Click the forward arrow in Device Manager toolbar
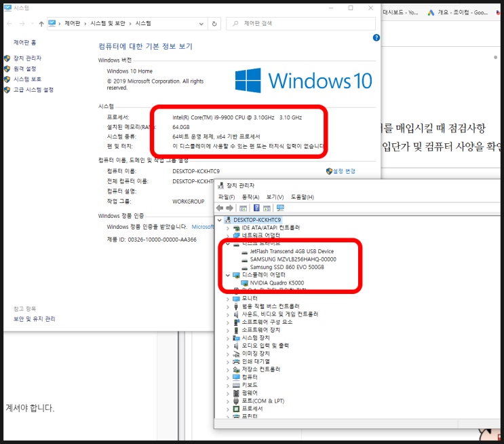The height and width of the screenshot is (444, 504). (x=229, y=208)
